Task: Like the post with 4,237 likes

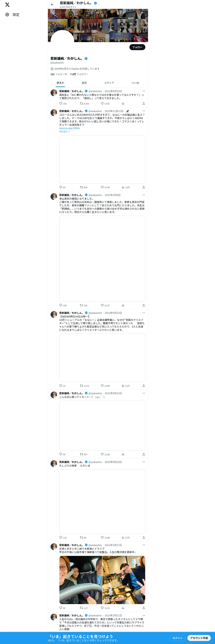Action: coord(102,305)
